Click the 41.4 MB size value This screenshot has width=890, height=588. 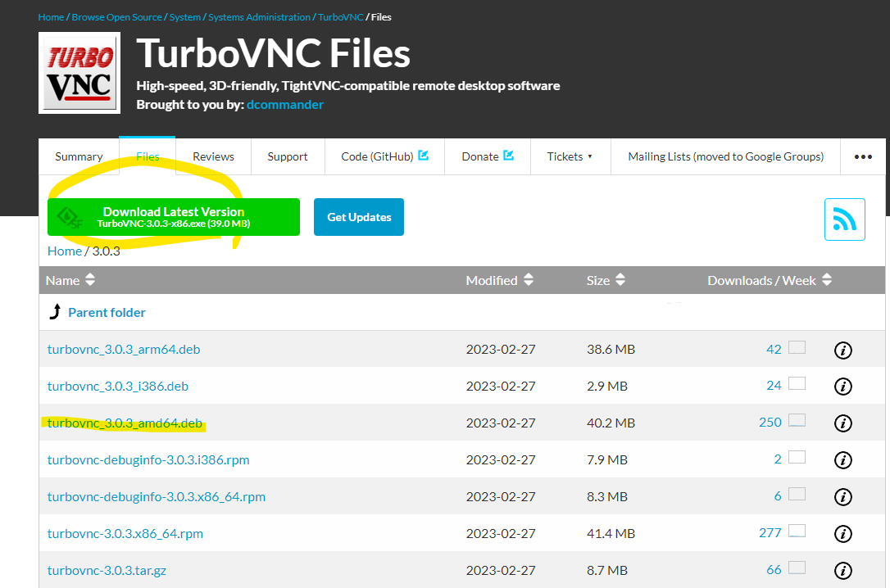click(x=611, y=534)
